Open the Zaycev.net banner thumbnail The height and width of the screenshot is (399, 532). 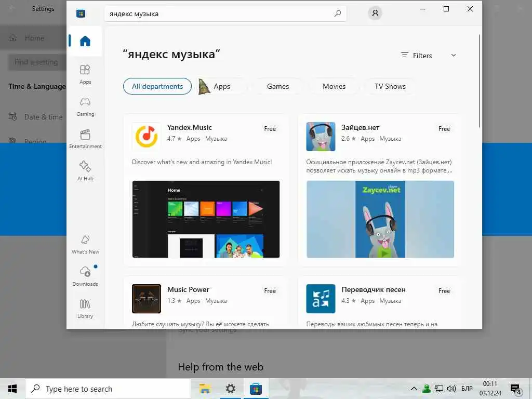[380, 219]
